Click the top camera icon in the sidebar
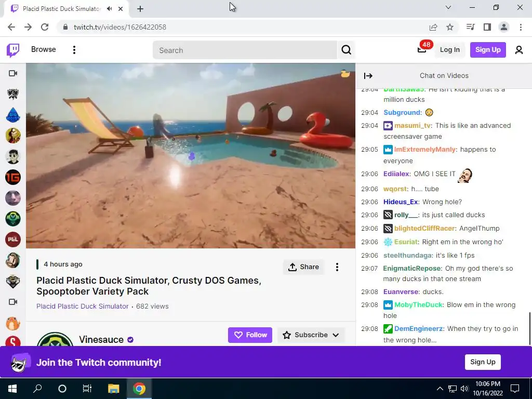532x399 pixels. [13, 73]
